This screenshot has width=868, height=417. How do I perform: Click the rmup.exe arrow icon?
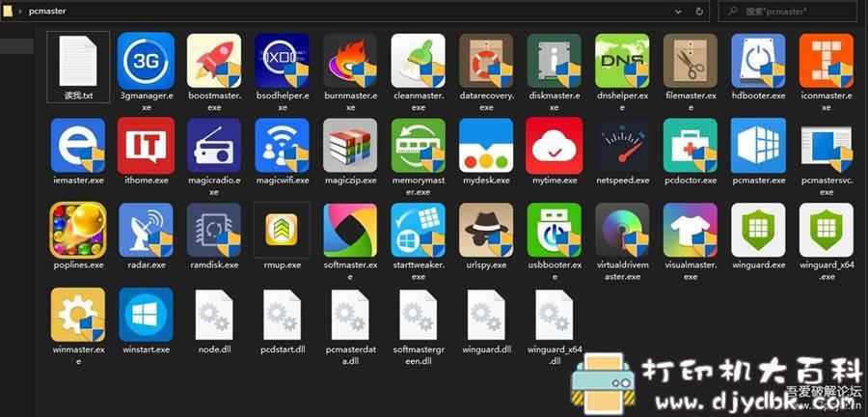click(283, 230)
